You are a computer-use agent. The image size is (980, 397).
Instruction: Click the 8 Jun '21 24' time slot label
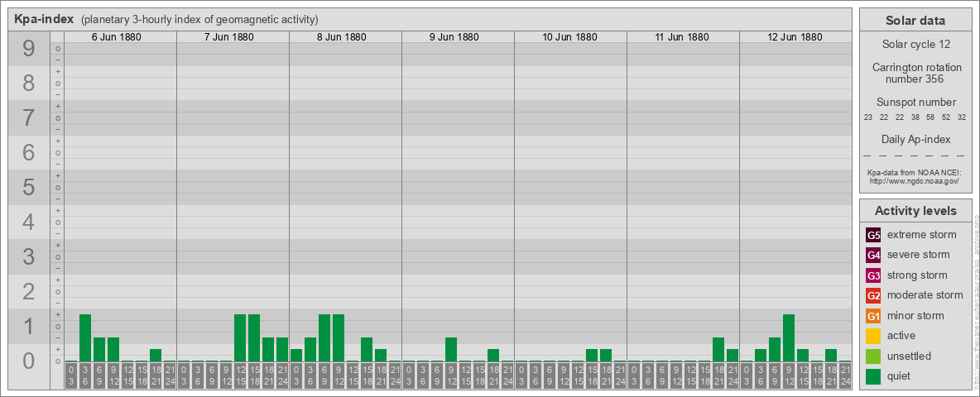[394, 375]
